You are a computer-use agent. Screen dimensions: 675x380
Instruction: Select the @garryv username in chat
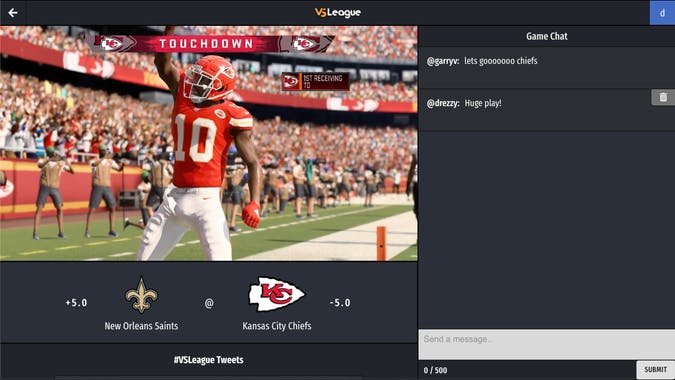point(443,61)
